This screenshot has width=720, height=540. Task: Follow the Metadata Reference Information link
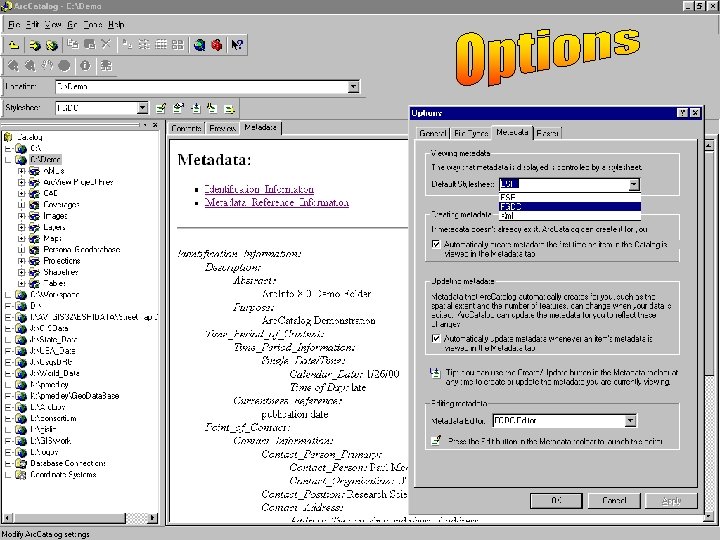click(277, 202)
